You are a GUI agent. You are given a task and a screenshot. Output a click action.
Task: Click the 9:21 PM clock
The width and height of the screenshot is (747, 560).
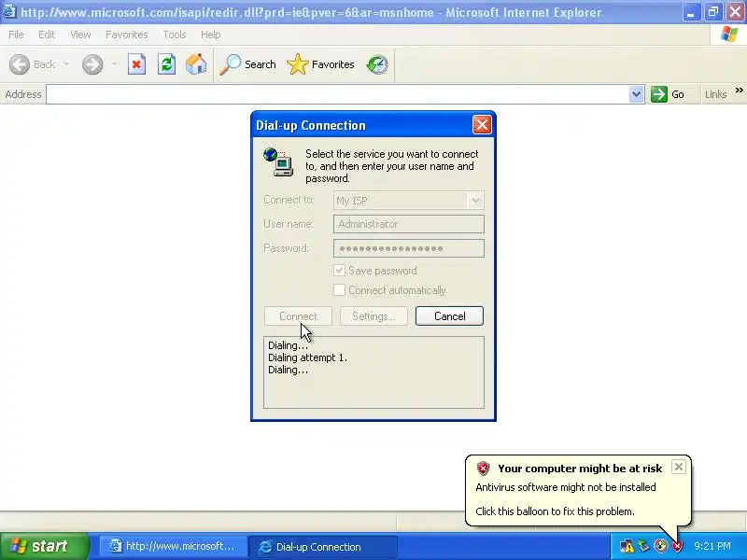point(712,546)
